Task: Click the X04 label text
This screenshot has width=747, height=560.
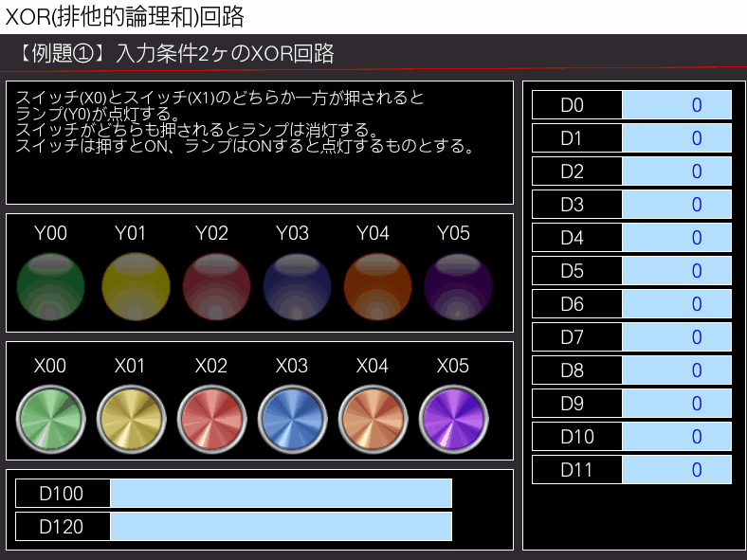Action: click(372, 366)
